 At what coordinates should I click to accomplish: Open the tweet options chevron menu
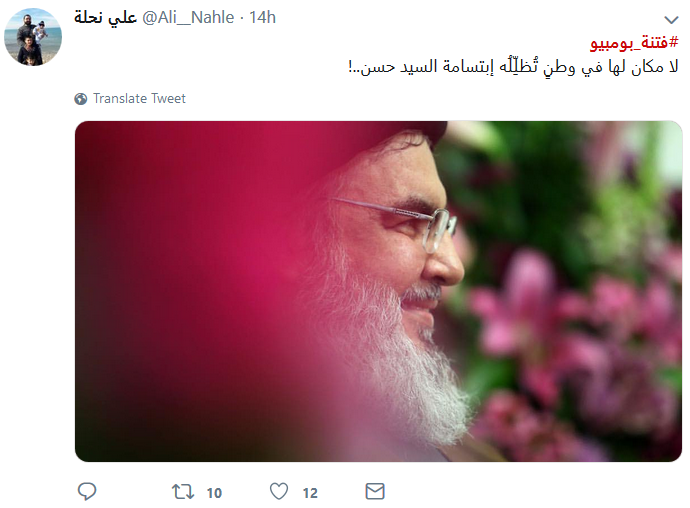pos(671,19)
